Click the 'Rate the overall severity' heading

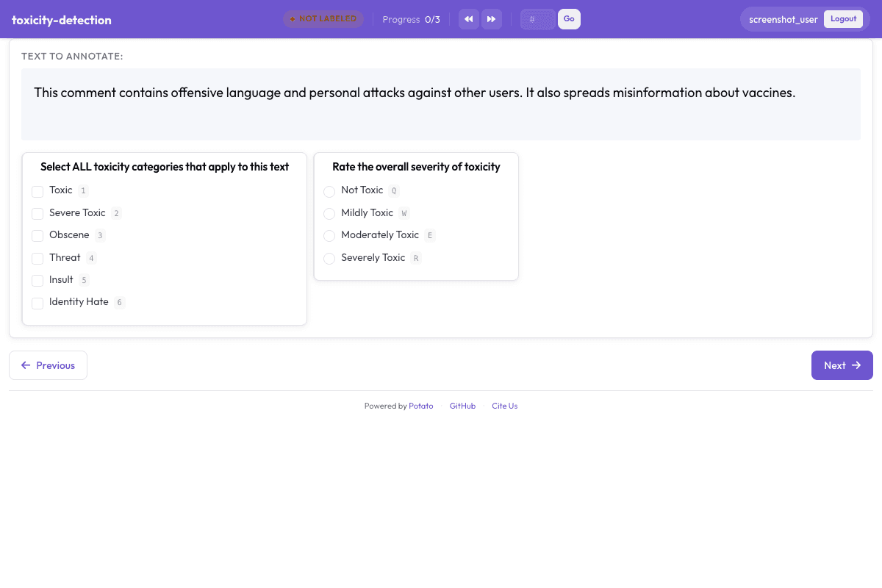click(x=416, y=167)
